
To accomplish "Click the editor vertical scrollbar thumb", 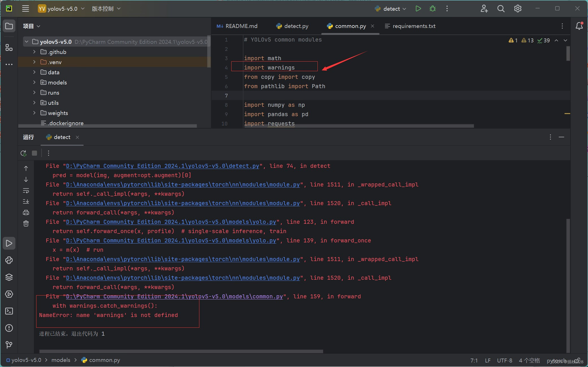I will point(568,53).
